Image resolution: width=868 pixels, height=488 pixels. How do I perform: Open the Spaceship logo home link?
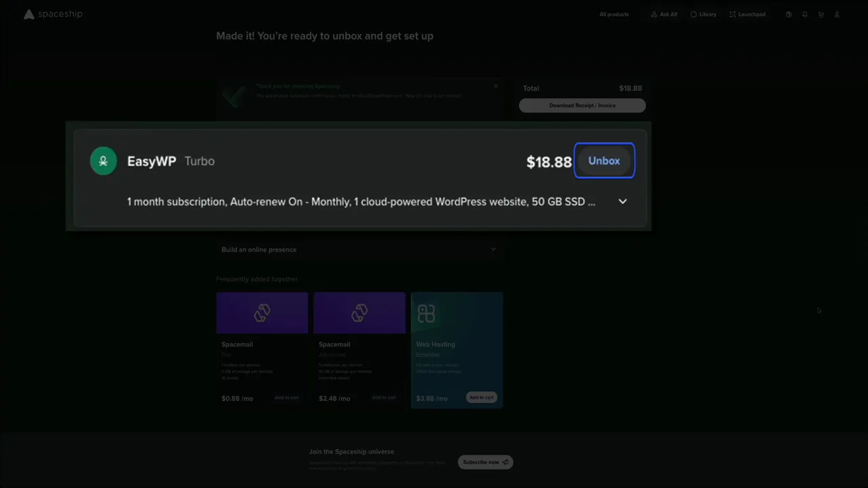pyautogui.click(x=53, y=14)
